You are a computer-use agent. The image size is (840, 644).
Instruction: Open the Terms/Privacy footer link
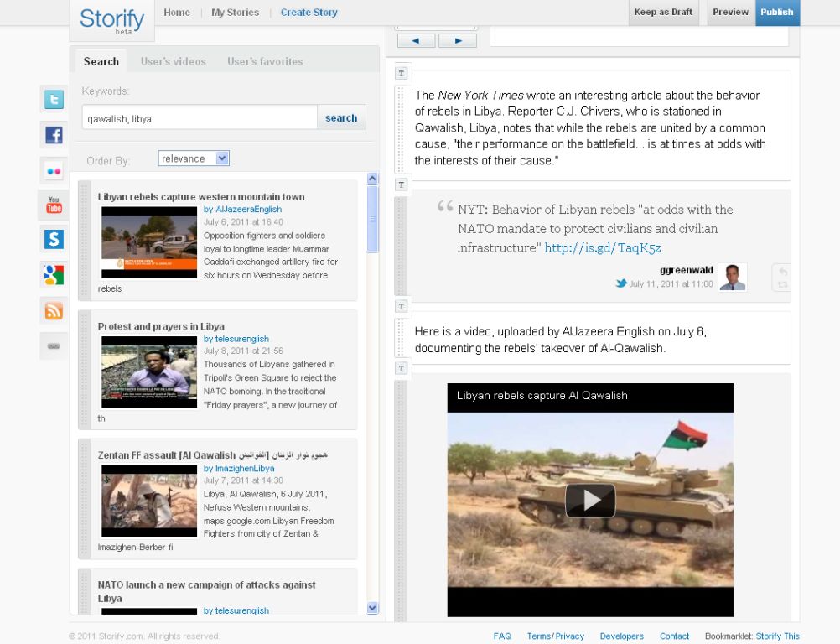tap(556, 636)
